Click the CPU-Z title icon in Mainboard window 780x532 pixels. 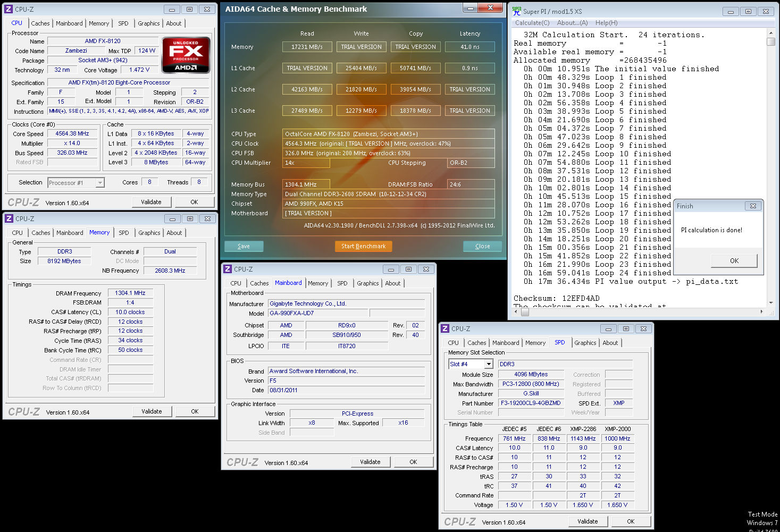228,269
